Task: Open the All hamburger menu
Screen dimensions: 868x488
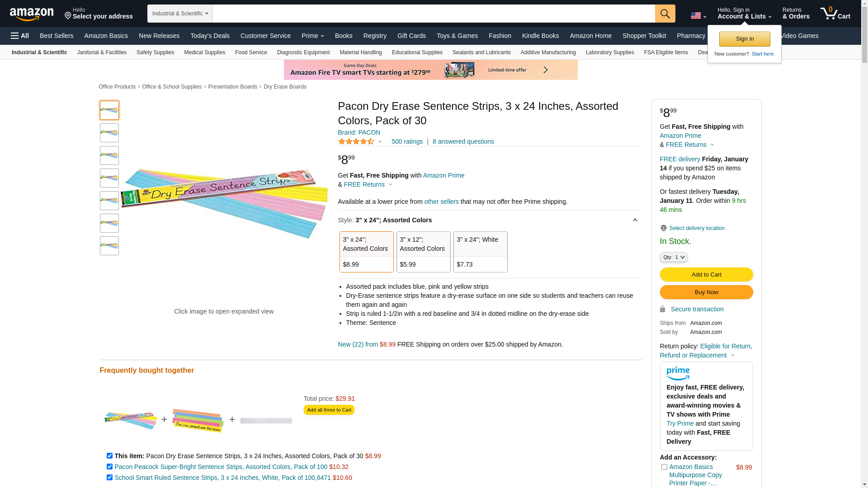Action: (20, 36)
